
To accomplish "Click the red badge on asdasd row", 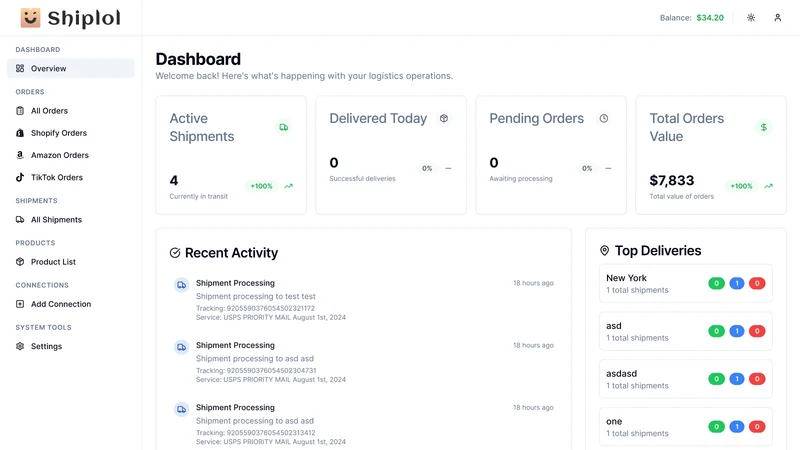I will click(757, 379).
